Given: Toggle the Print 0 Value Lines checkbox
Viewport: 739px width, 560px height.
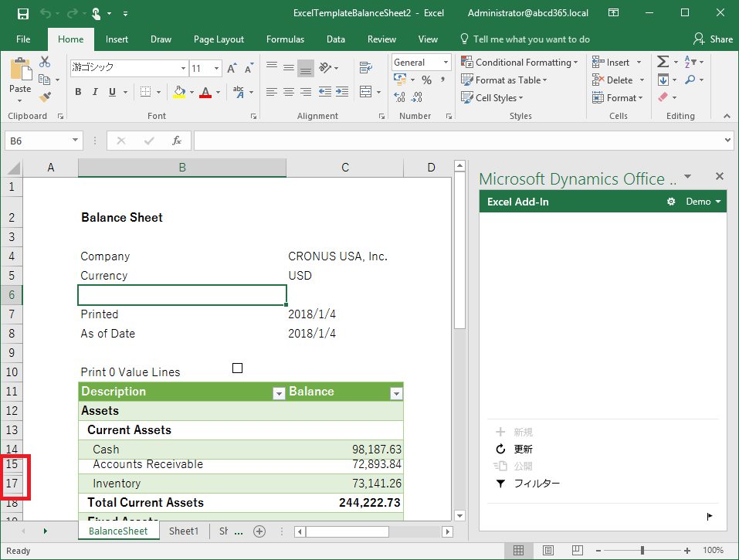Looking at the screenshot, I should click(238, 368).
